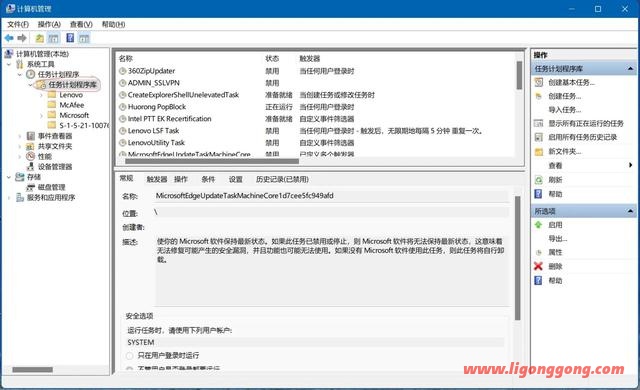The width and height of the screenshot is (640, 390).
Task: Select the Lenovo LSF Task row
Action: [316, 131]
